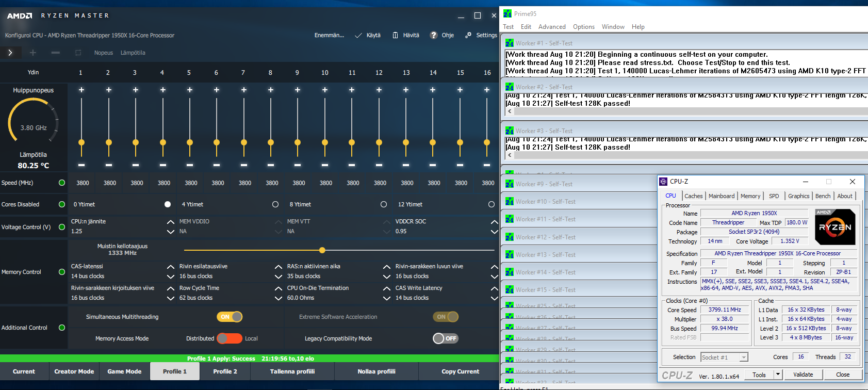Switch to CPU-Z Memory tab
The image size is (868, 390).
coord(750,196)
